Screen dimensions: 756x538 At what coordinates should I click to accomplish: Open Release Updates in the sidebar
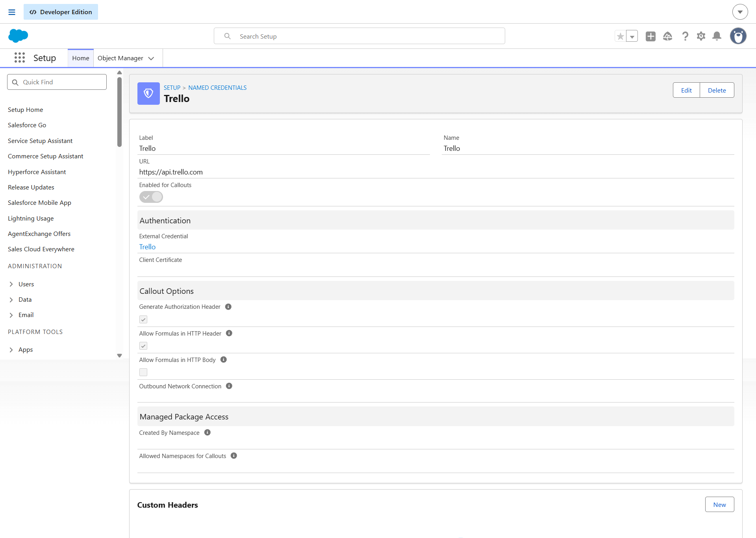pyautogui.click(x=31, y=187)
